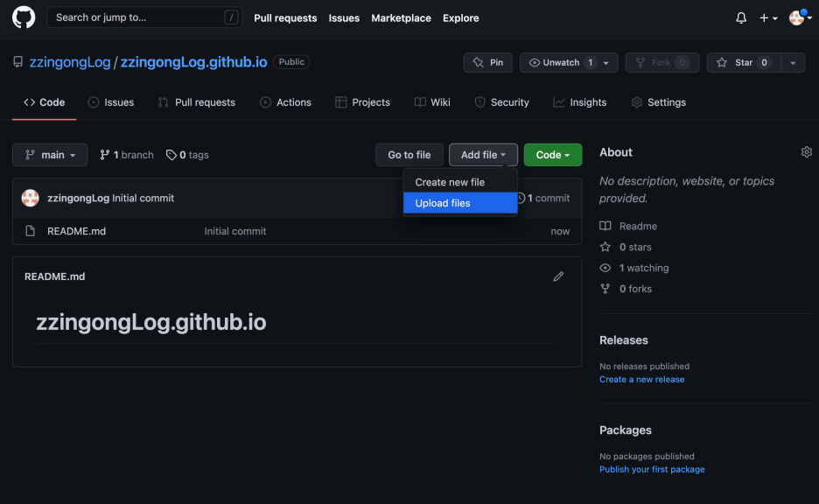This screenshot has width=819, height=504.
Task: Open Initial commit message in README.md row
Action: [x=235, y=231]
